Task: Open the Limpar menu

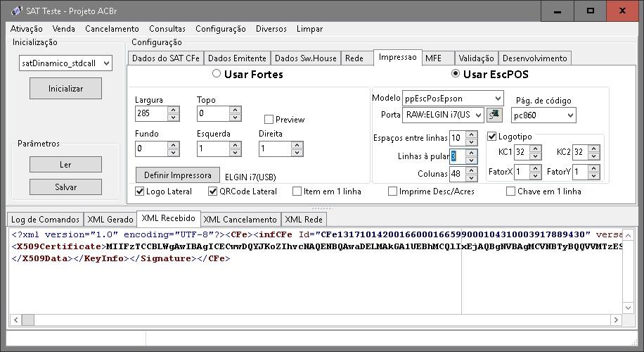Action: [x=309, y=29]
